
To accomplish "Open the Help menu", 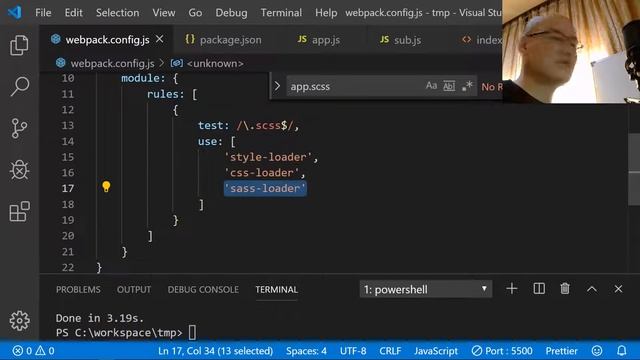I will [x=326, y=13].
